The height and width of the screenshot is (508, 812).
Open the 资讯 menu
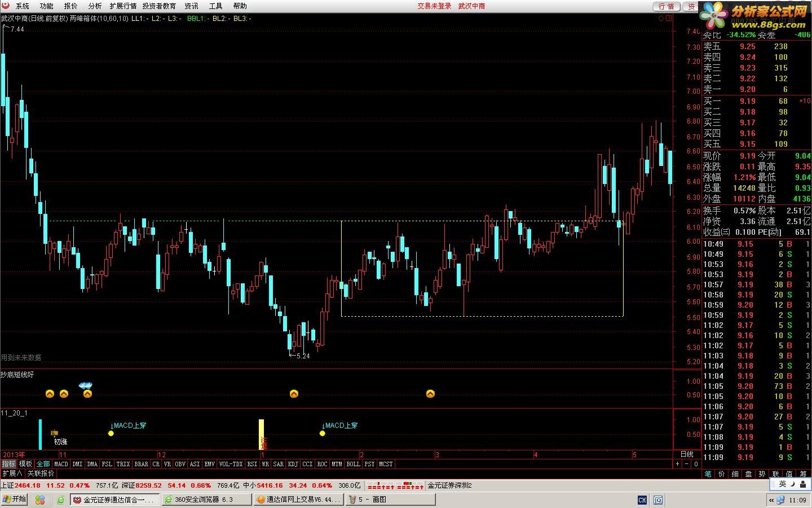click(x=192, y=6)
